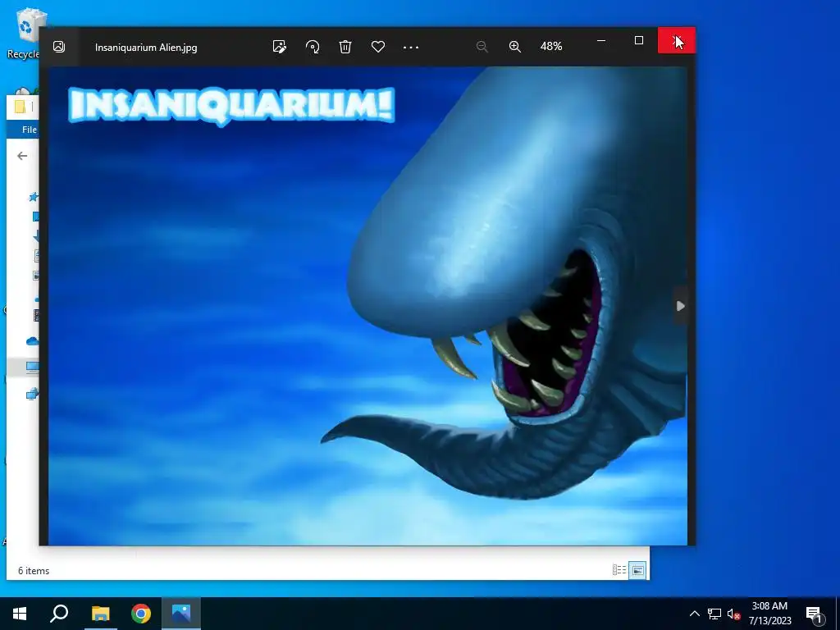Rotate the Insaniquarium Alien image
Image resolution: width=840 pixels, height=630 pixels.
click(313, 47)
